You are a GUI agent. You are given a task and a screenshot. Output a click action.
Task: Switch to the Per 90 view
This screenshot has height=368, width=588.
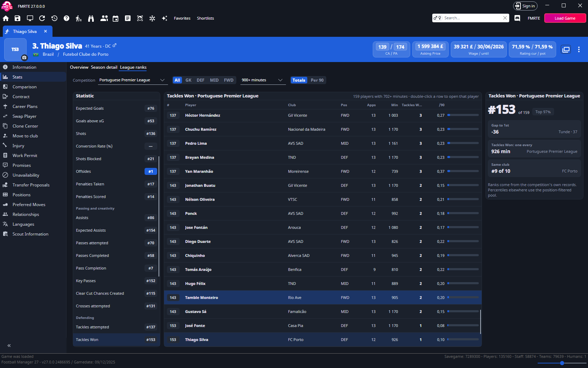pos(317,80)
